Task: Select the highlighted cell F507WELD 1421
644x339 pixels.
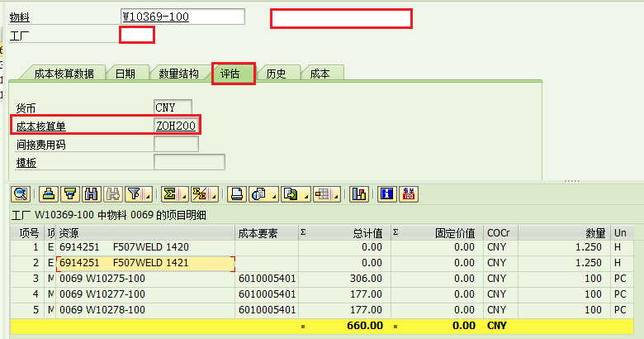Action: click(x=146, y=263)
